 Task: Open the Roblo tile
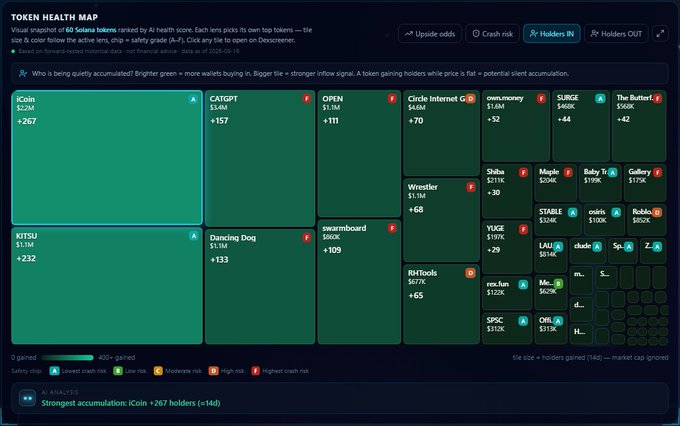pos(647,220)
